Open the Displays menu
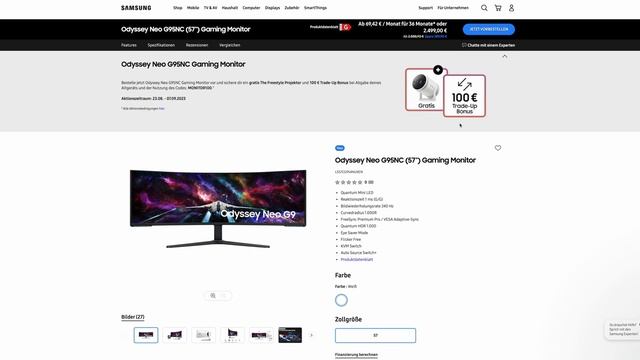 pos(273,8)
